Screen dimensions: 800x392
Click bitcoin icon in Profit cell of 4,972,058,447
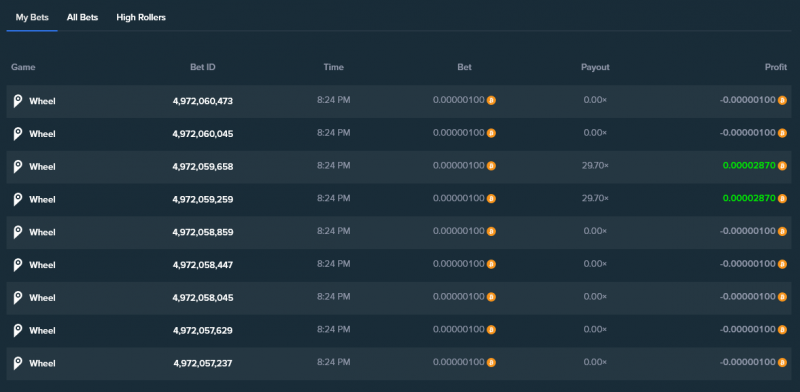(x=782, y=264)
